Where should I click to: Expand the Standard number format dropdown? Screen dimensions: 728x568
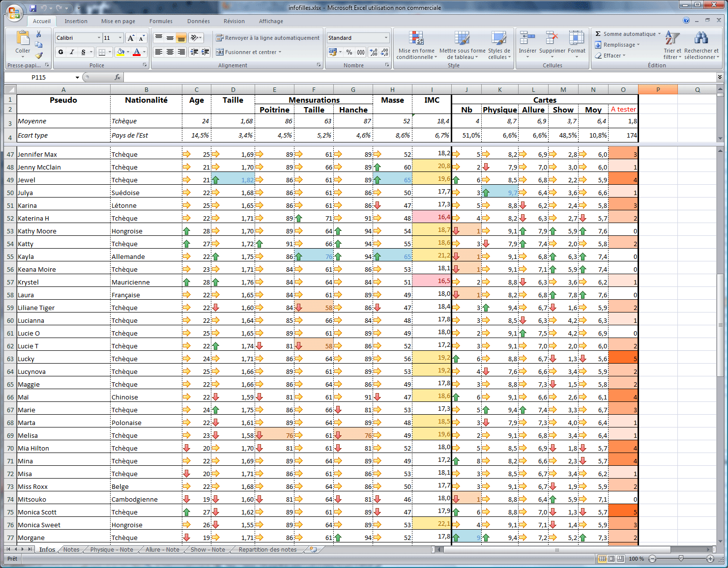[386, 38]
